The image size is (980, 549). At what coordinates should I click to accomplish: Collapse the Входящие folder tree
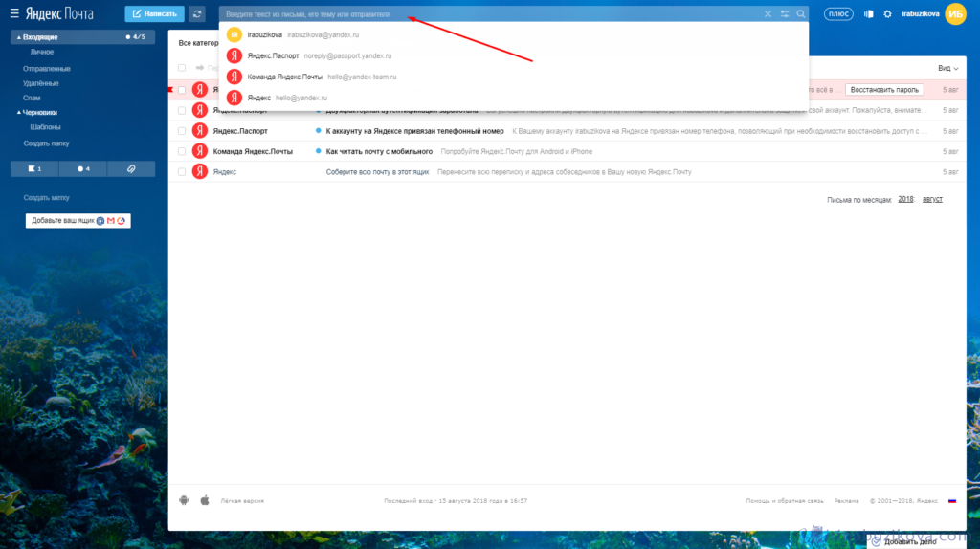(x=19, y=37)
